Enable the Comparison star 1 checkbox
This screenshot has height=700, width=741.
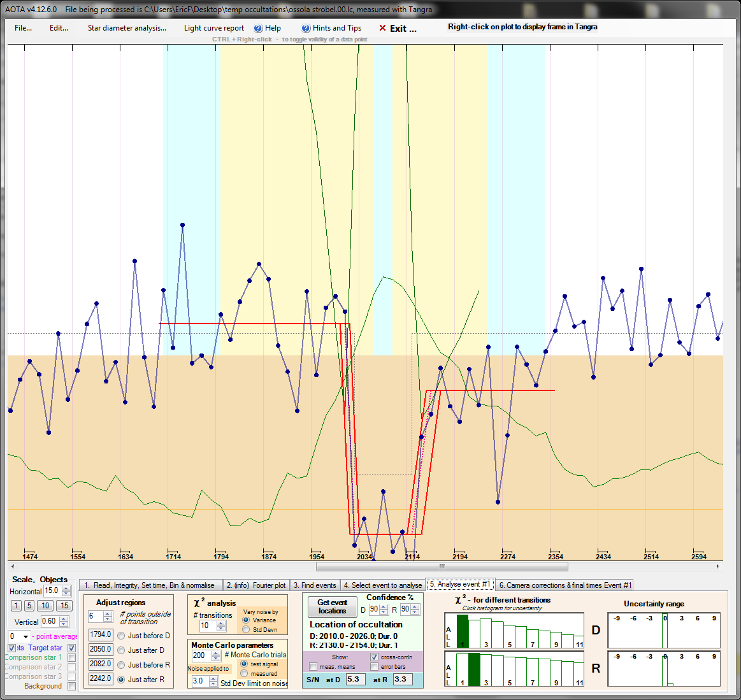[x=72, y=657]
